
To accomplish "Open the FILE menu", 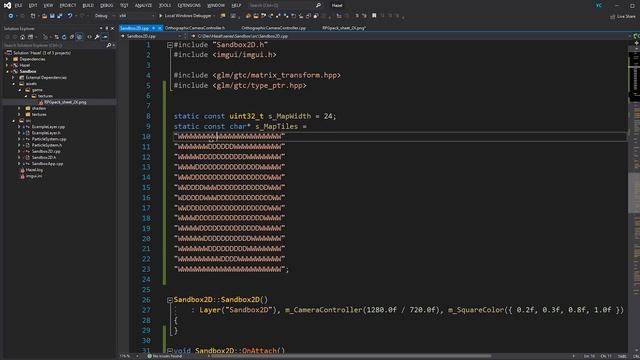I will (x=18, y=5).
